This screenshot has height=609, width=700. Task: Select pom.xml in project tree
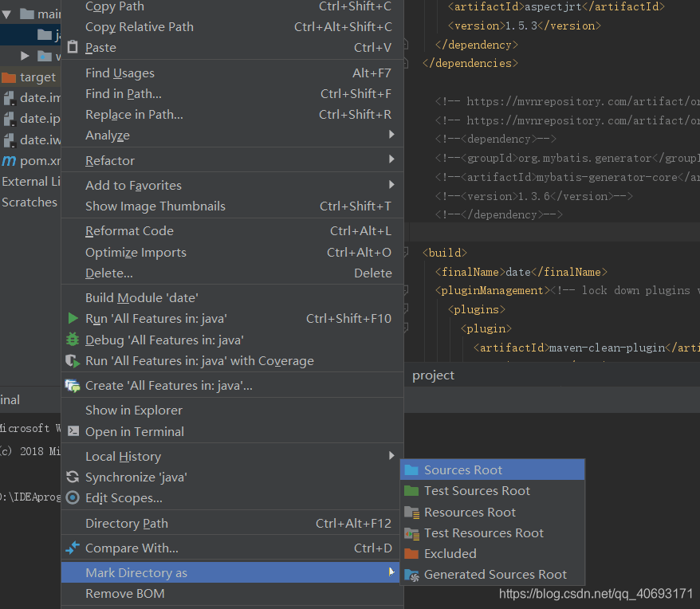coord(30,161)
